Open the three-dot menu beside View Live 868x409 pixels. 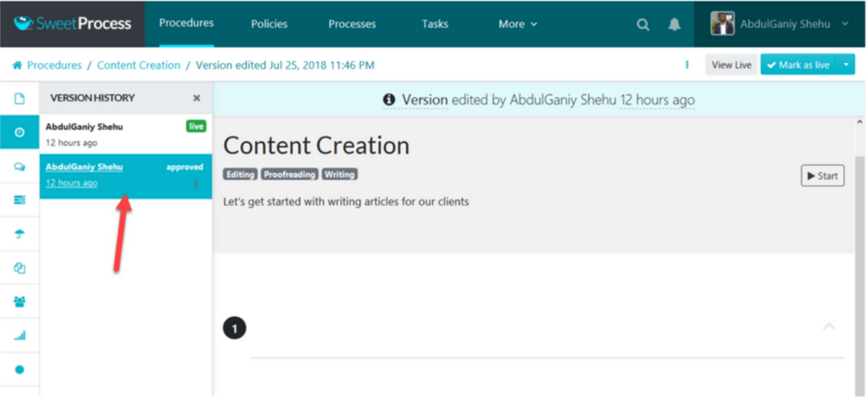pyautogui.click(x=687, y=64)
